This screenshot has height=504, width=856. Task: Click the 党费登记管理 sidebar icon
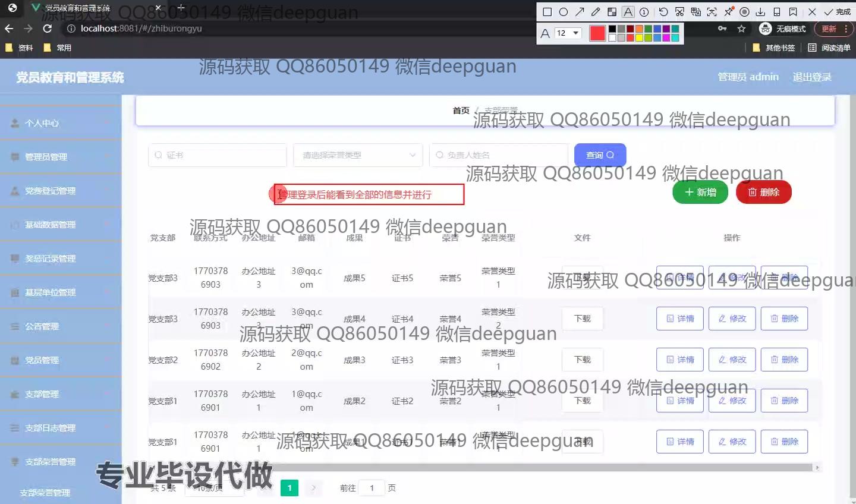point(15,191)
